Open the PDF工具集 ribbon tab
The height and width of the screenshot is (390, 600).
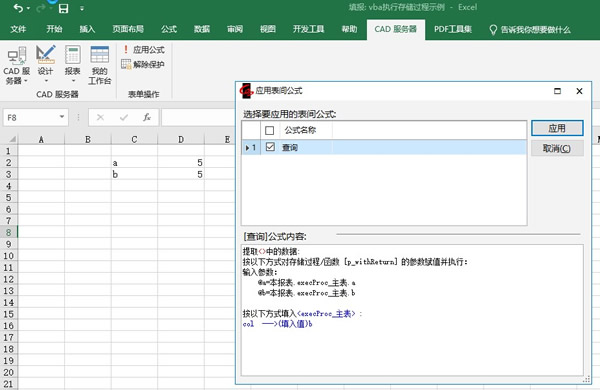point(453,29)
